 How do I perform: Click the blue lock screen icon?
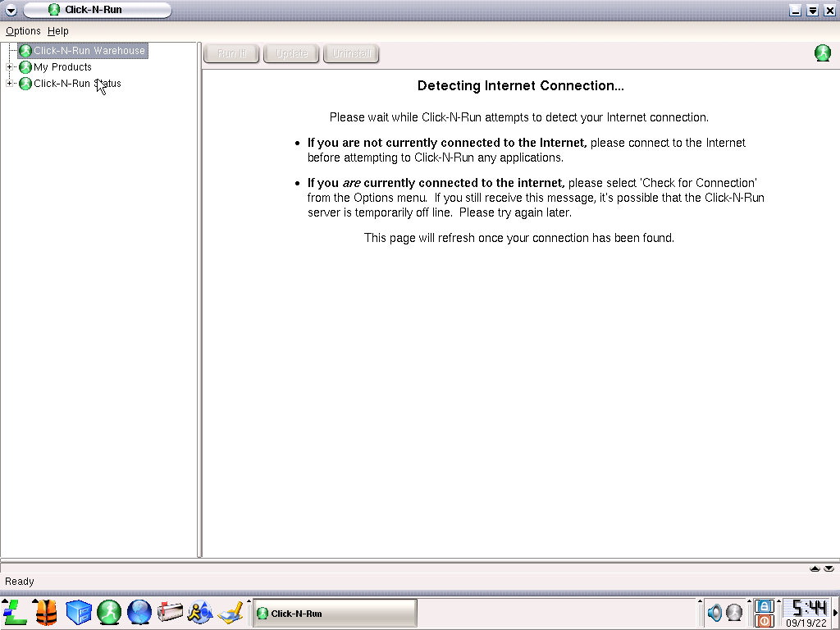(x=764, y=605)
